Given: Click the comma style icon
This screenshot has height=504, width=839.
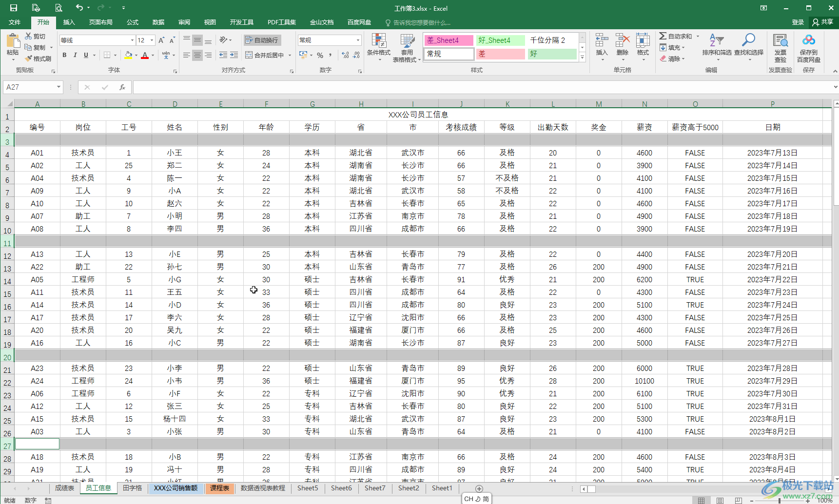Looking at the screenshot, I should [x=331, y=55].
